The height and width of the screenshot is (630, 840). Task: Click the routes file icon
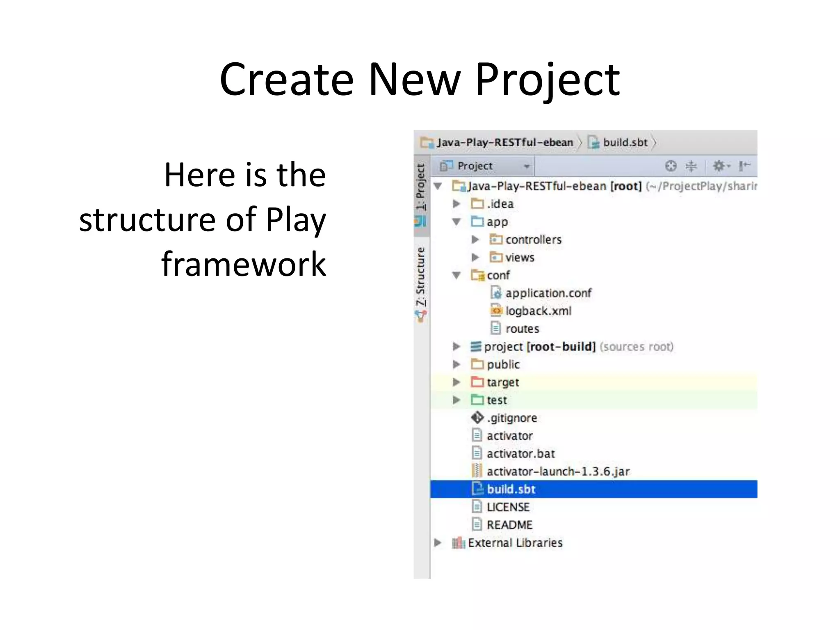(496, 328)
